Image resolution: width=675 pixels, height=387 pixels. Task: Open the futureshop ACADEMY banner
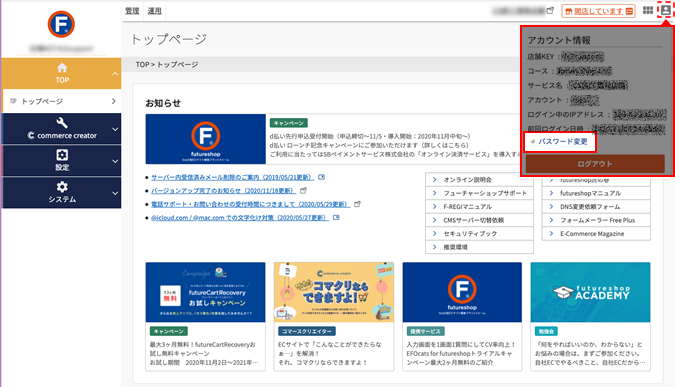pos(590,292)
